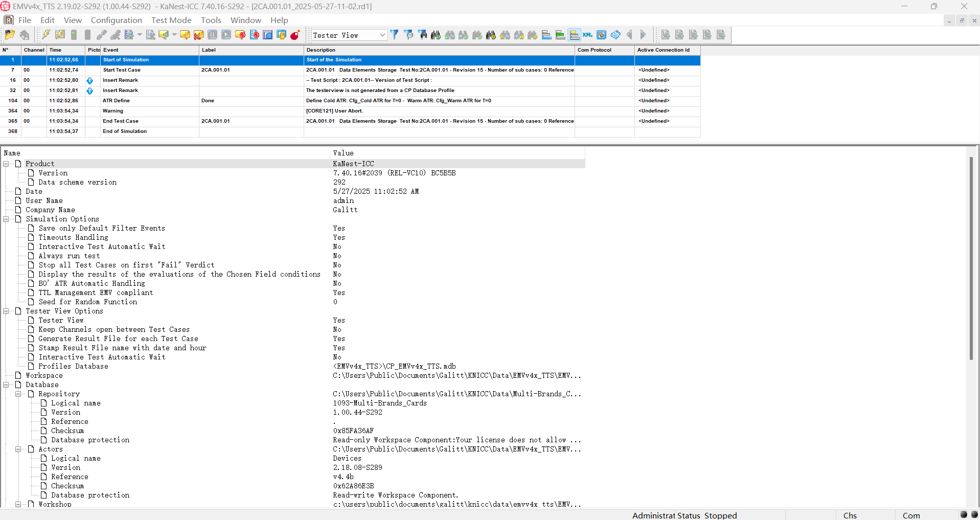980x520 pixels.
Task: Click the funnel with clock filter icon
Action: coord(408,35)
